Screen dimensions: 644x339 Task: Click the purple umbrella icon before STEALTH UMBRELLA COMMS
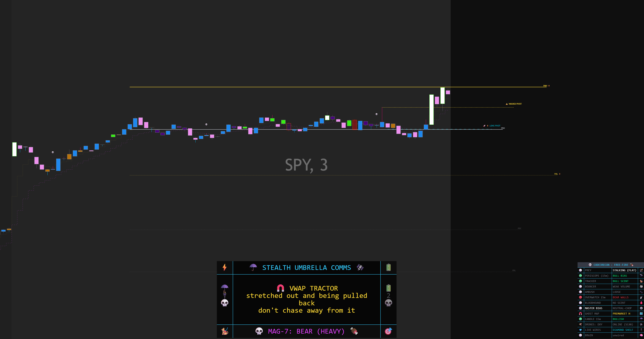coord(253,267)
